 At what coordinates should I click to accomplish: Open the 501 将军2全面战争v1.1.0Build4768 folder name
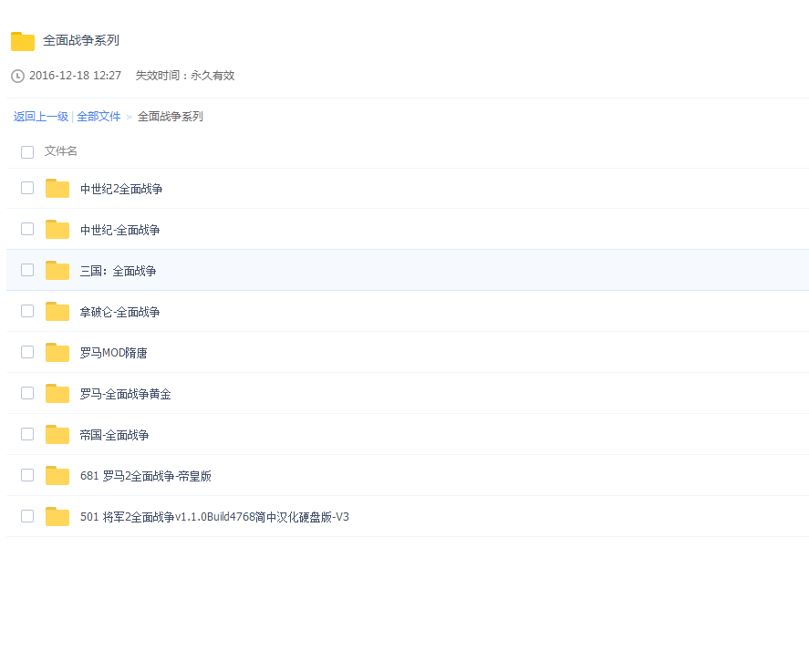click(x=214, y=517)
